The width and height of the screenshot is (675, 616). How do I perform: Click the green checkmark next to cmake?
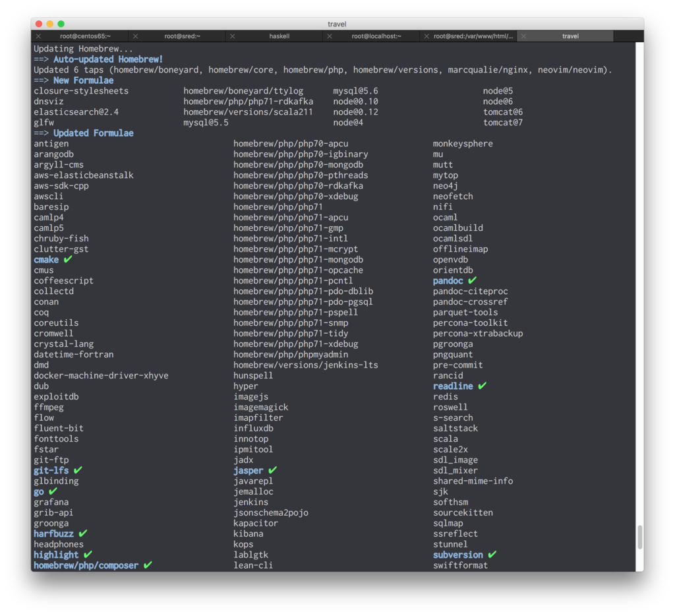point(68,259)
